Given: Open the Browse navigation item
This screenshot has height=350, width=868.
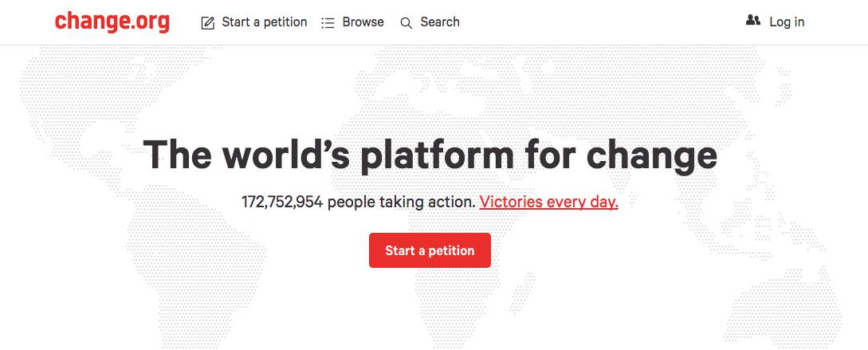Looking at the screenshot, I should (x=363, y=22).
